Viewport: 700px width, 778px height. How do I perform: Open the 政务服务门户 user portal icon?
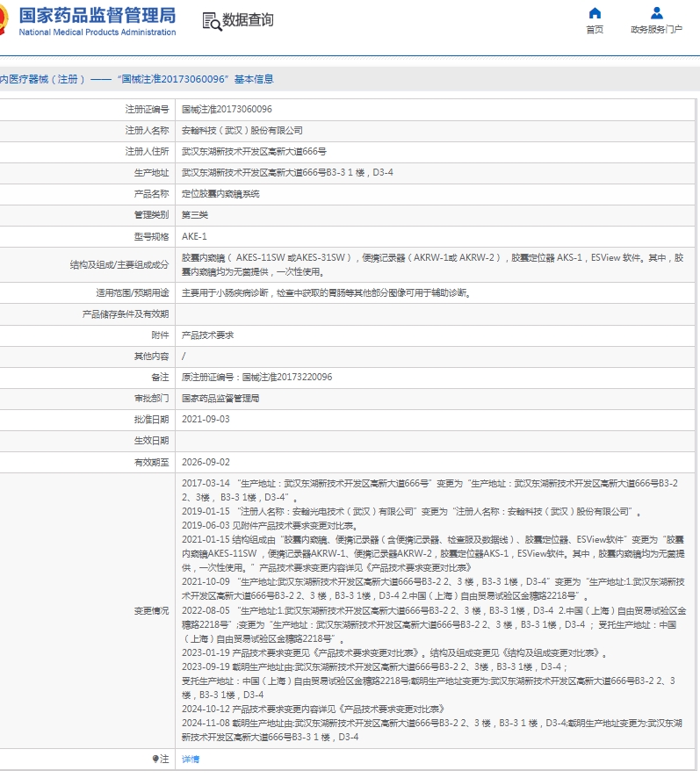coord(656,13)
